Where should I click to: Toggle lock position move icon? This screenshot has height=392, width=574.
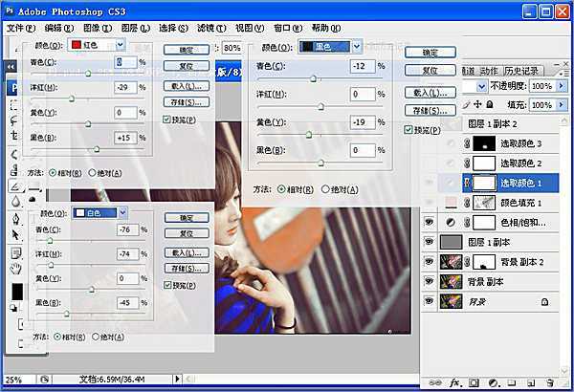477,104
